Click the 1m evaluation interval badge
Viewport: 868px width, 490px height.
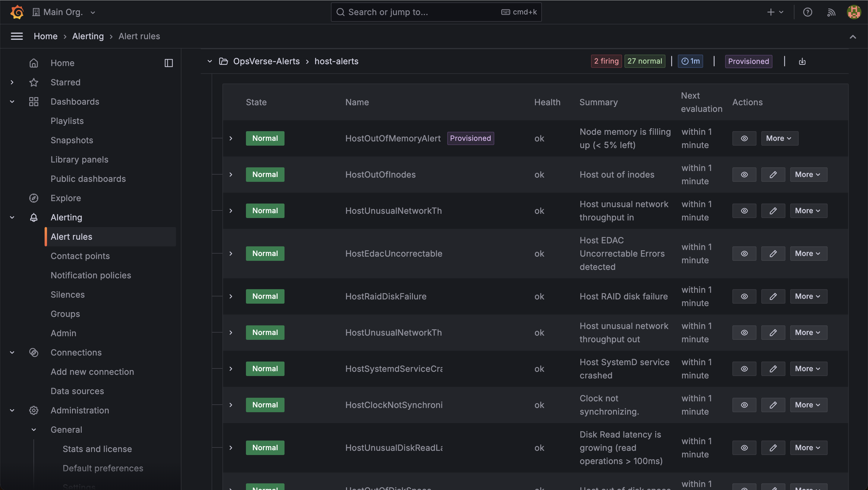pyautogui.click(x=690, y=62)
